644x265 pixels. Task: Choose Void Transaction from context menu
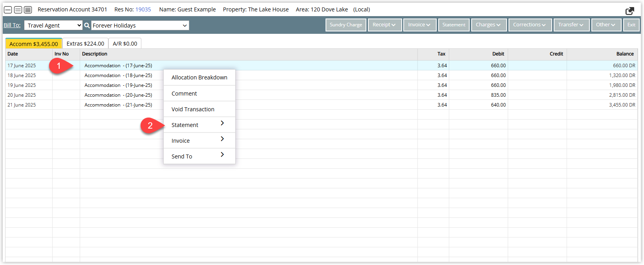coord(199,109)
